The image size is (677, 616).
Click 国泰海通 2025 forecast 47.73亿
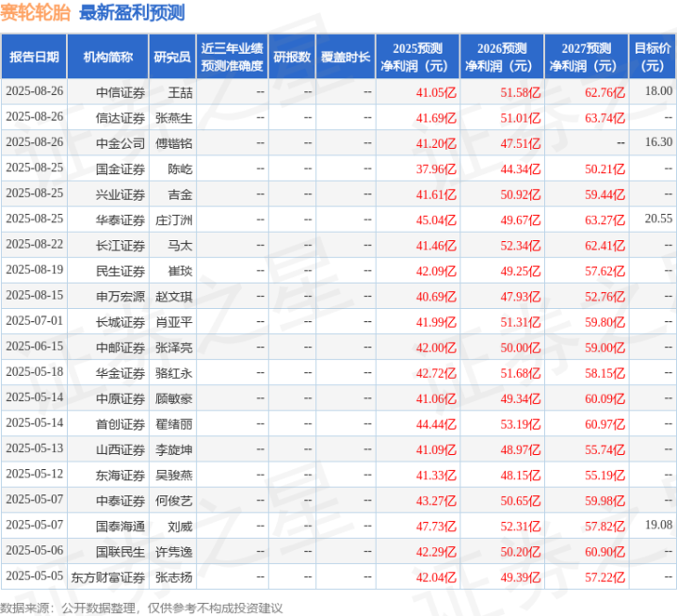coord(436,527)
